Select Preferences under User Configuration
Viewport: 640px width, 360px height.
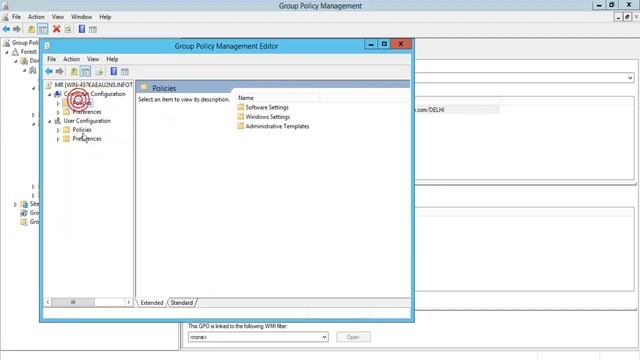pos(87,139)
